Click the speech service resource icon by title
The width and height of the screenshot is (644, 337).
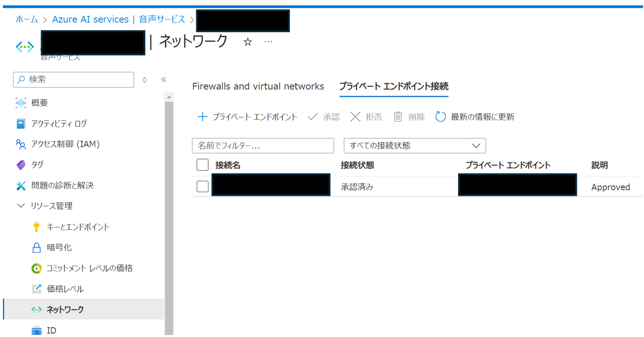25,46
